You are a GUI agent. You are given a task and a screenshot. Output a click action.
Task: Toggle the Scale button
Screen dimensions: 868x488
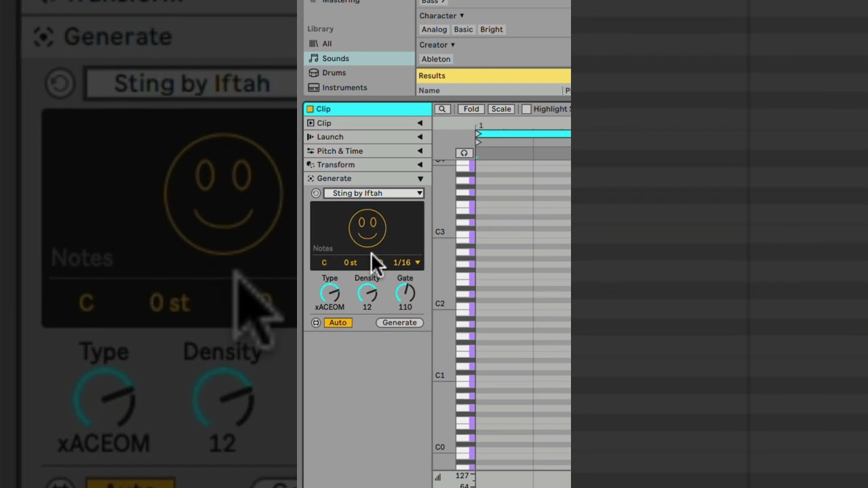tap(501, 109)
